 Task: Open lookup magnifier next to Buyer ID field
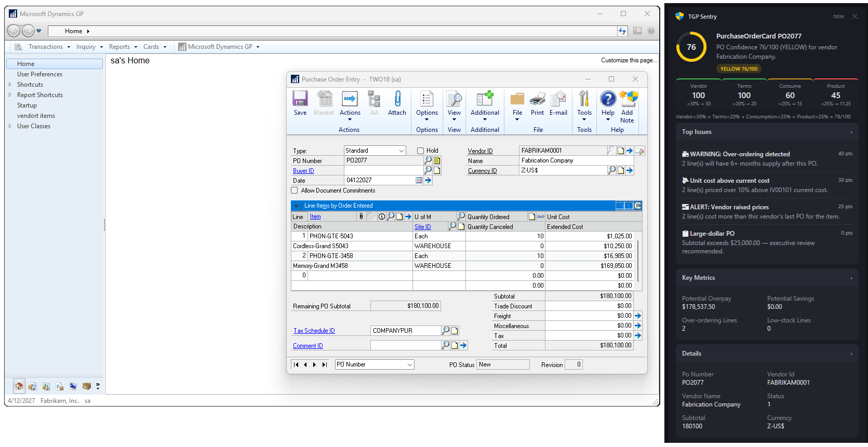pos(428,170)
